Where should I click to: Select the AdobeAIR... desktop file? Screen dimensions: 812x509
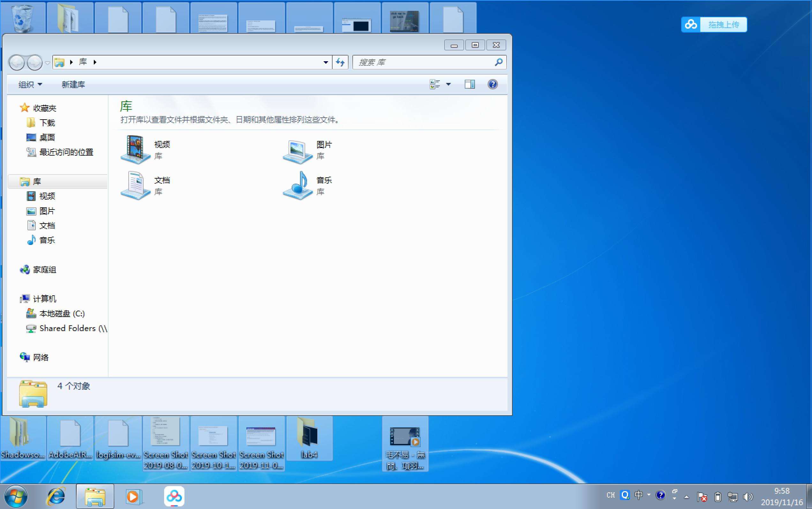[x=70, y=438]
